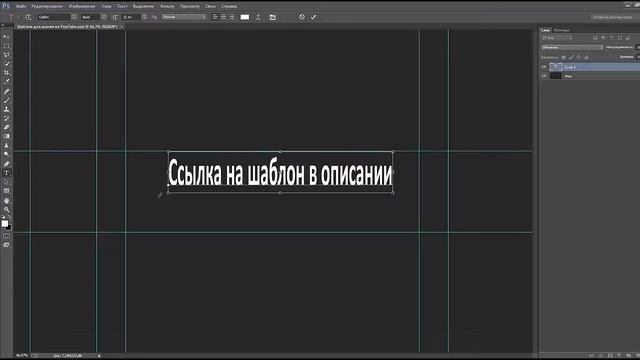
Task: Open the Edit menu
Action: tap(47, 6)
